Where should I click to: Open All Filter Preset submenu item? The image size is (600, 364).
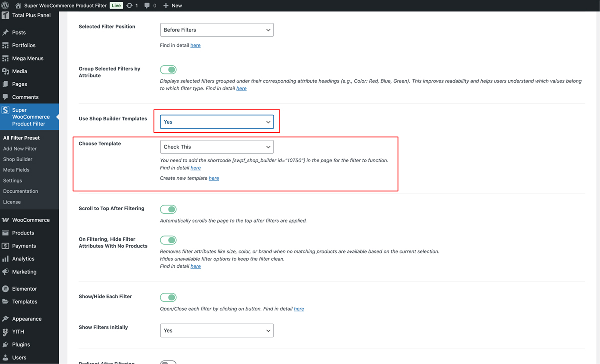21,138
